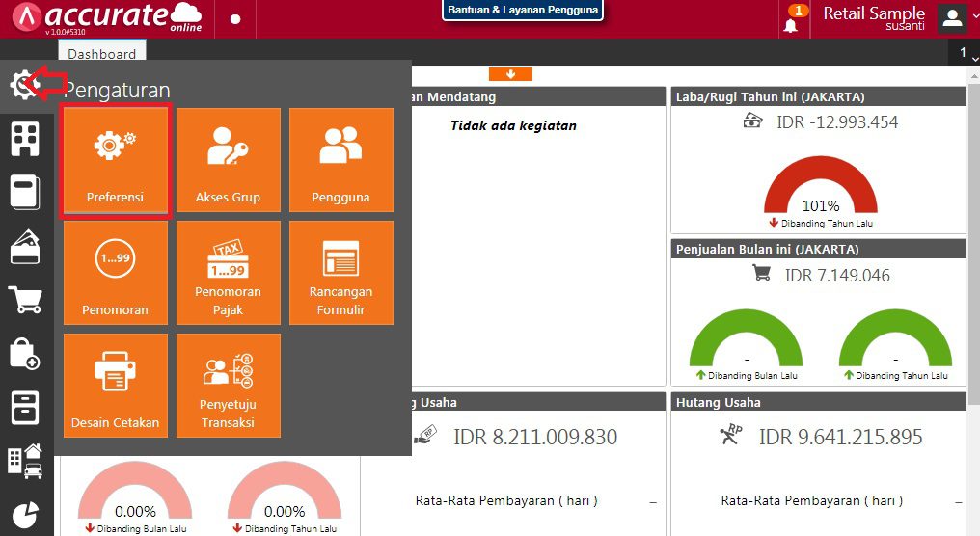Open the reports pie chart icon in the sidebar
Image resolution: width=980 pixels, height=536 pixels.
(25, 516)
